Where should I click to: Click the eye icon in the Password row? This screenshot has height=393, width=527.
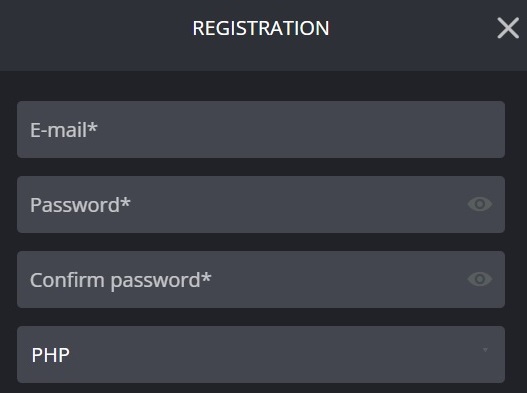tap(480, 204)
